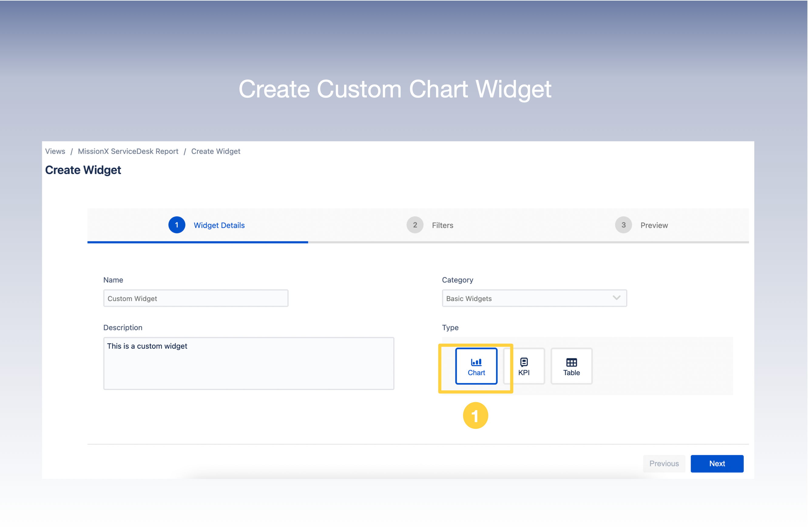
Task: Switch to the Filters step
Action: 442,225
